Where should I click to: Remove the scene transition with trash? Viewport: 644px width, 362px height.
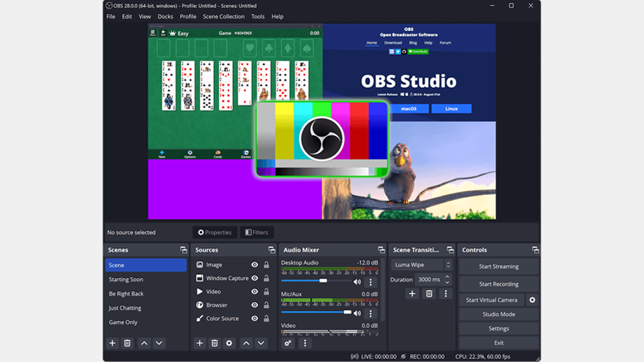point(429,294)
